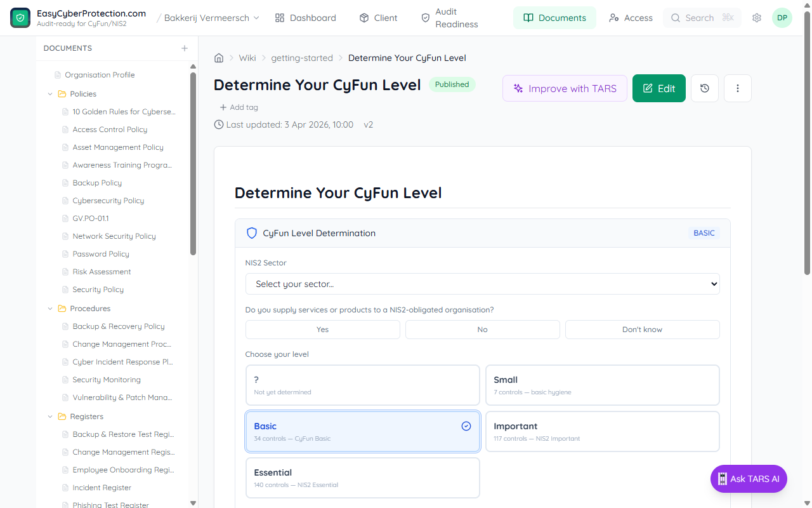Click the Procedures folder icon
The height and width of the screenshot is (508, 812).
click(62, 309)
